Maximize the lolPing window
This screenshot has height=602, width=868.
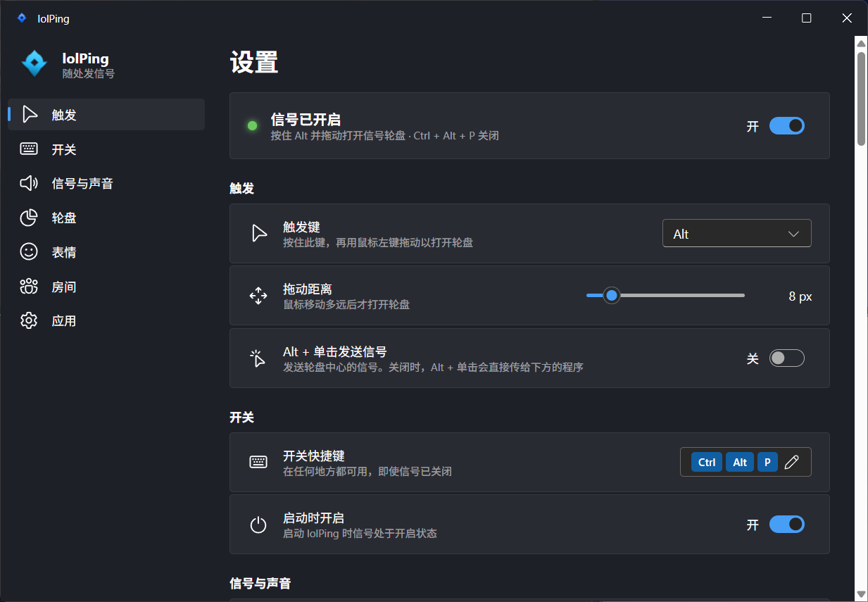[807, 18]
